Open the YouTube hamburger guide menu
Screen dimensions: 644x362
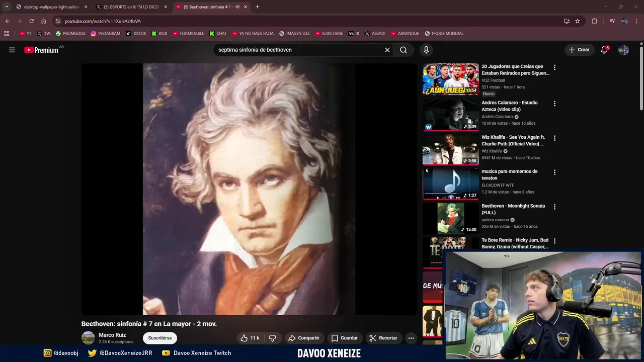point(12,50)
